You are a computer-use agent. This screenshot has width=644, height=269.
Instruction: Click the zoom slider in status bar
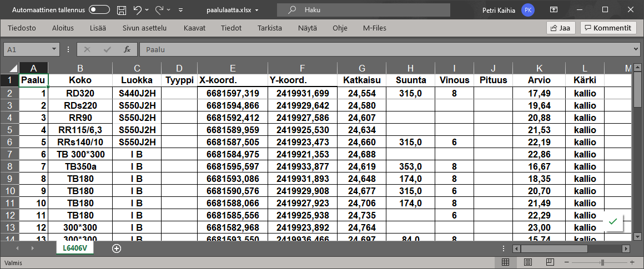(x=602, y=262)
